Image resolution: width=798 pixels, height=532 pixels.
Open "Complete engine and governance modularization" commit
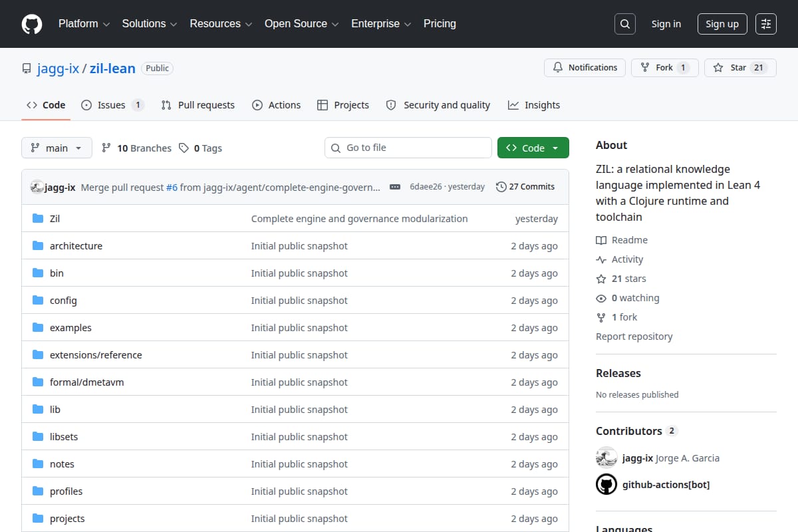click(359, 219)
